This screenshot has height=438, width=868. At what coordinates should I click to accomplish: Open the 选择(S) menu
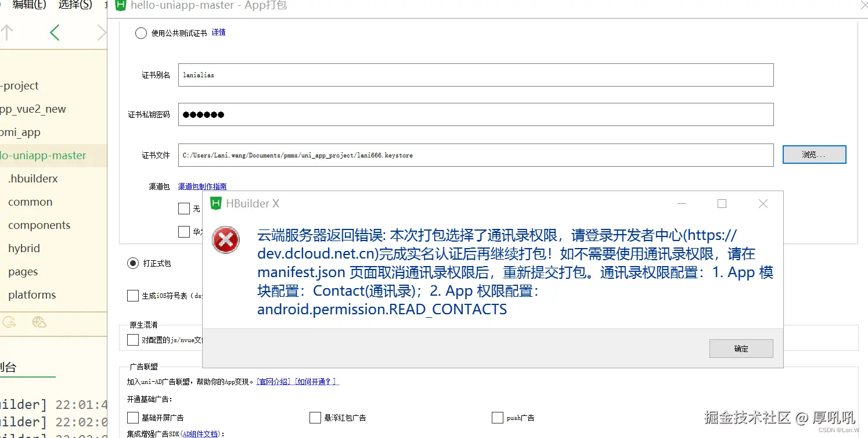[x=75, y=5]
